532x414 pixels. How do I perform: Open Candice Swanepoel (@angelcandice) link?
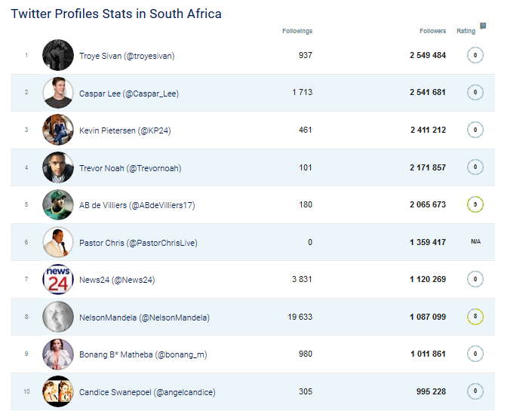coord(147,392)
